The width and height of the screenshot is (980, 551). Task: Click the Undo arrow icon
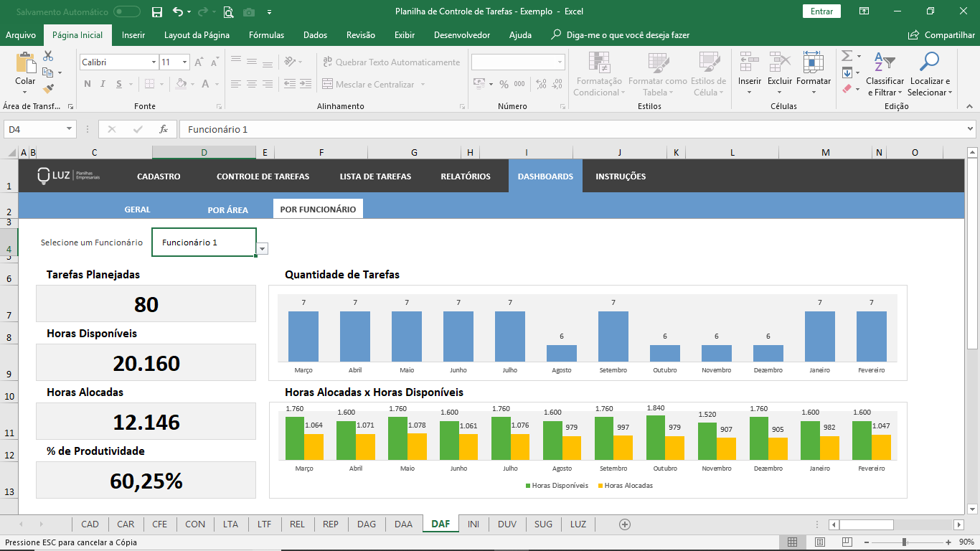pyautogui.click(x=178, y=11)
